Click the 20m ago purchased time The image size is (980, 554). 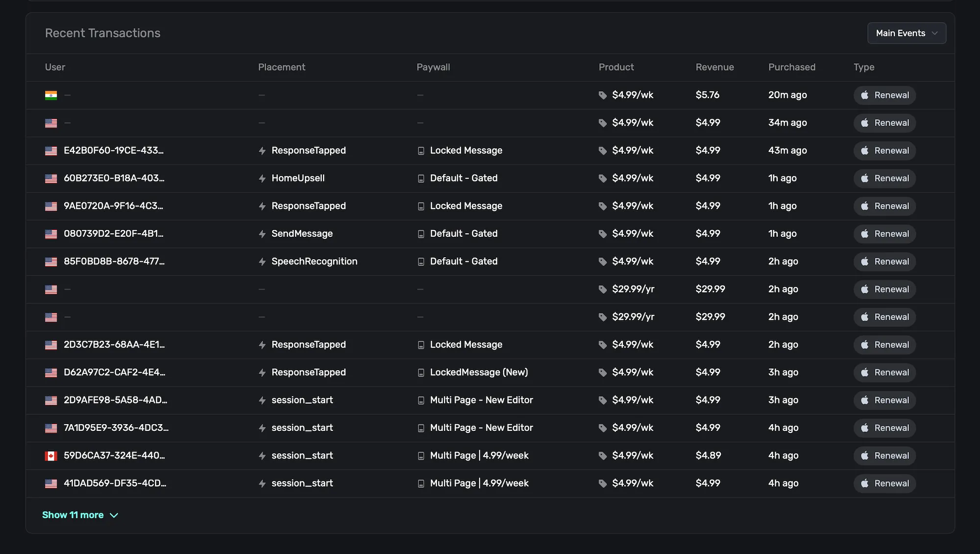(x=787, y=95)
